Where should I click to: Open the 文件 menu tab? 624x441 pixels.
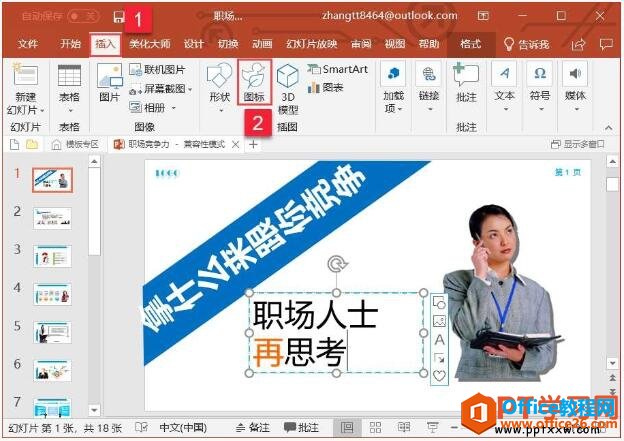28,43
